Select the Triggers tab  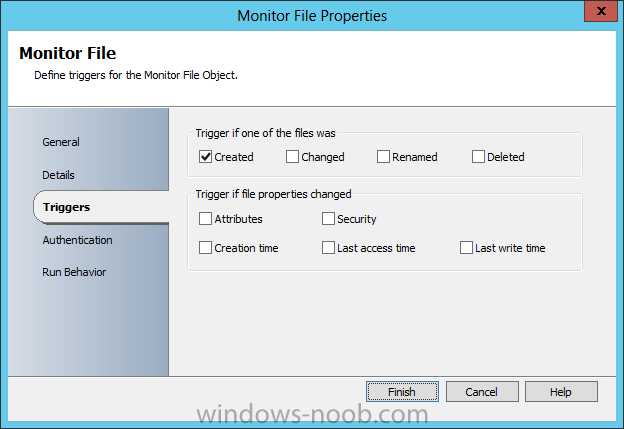tap(67, 207)
